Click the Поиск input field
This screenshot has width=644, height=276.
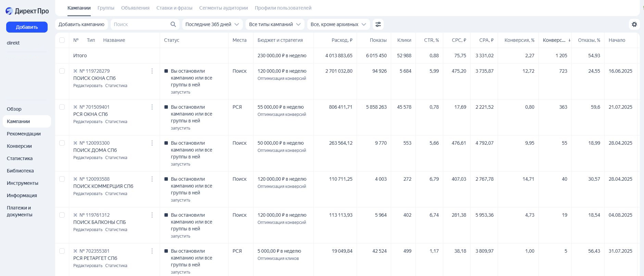140,24
